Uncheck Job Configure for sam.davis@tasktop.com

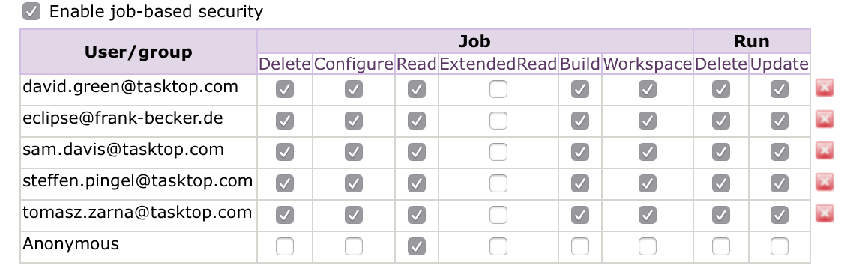[354, 152]
